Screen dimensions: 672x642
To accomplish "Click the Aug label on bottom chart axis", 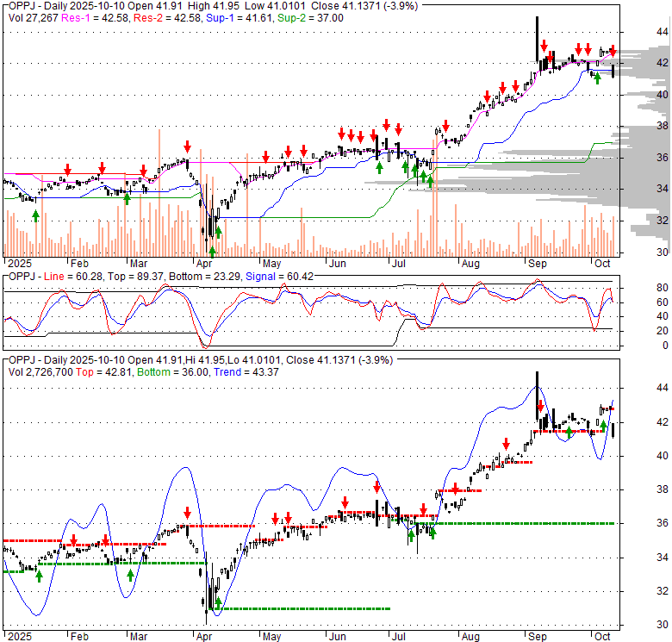I will coord(470,637).
